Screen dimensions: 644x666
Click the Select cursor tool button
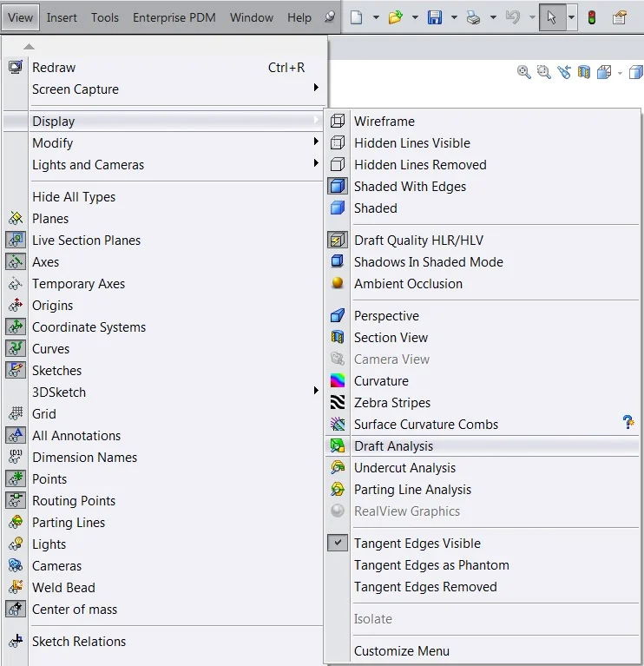click(552, 17)
